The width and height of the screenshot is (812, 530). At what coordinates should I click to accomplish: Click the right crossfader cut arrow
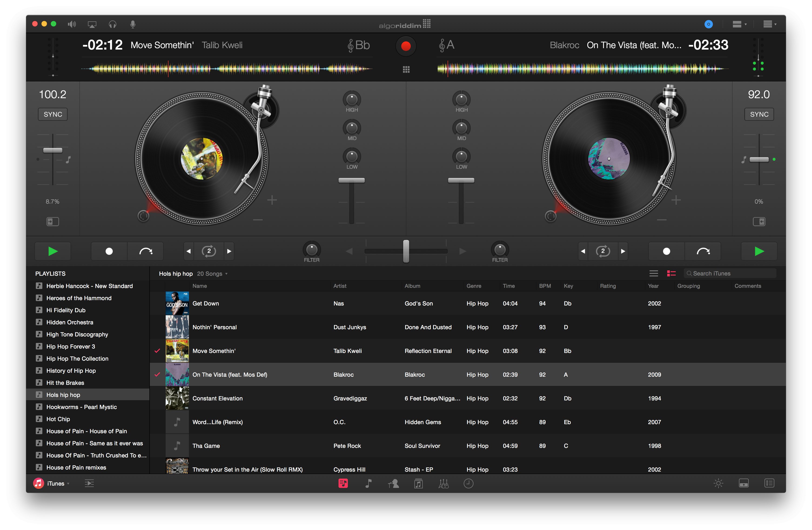click(x=463, y=252)
